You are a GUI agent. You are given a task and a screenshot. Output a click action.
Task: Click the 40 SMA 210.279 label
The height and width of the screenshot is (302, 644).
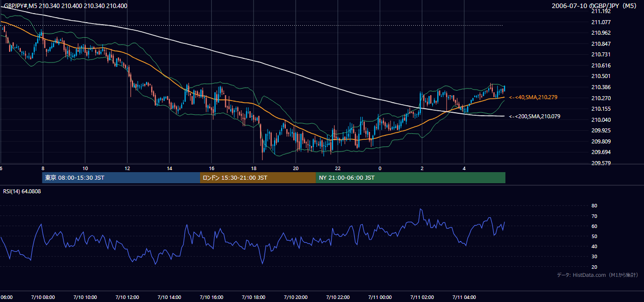pyautogui.click(x=533, y=97)
